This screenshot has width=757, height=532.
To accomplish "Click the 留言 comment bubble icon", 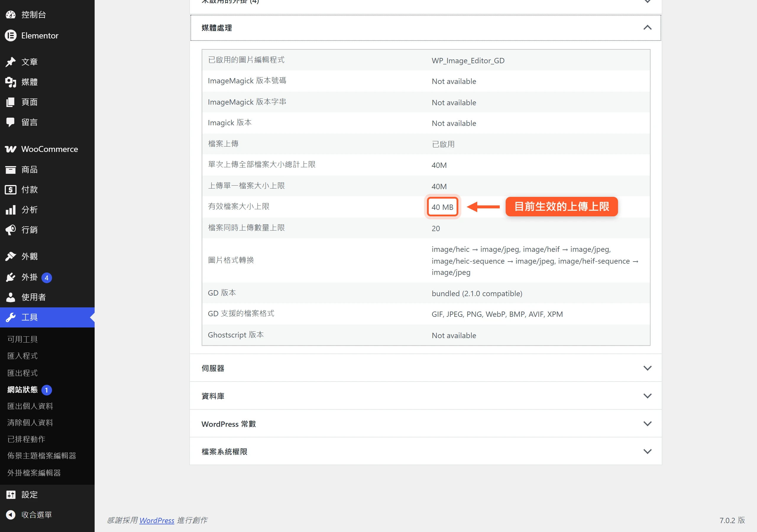I will [11, 122].
